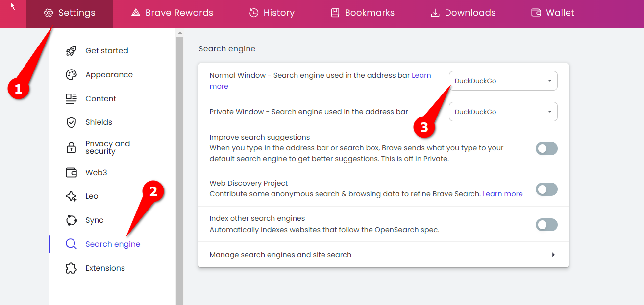The image size is (644, 305).
Task: Expand Manage search engines and site search
Action: pyautogui.click(x=383, y=255)
